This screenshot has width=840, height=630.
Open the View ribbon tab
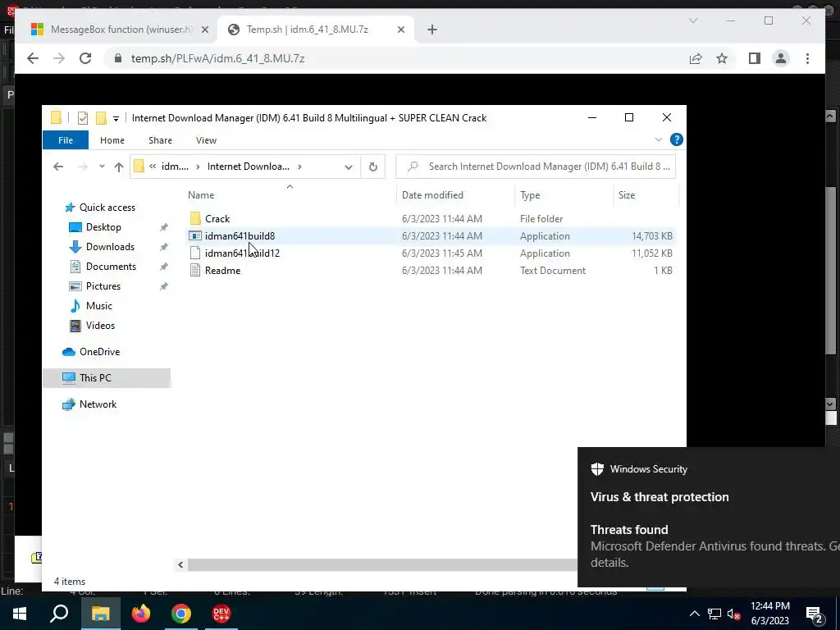[206, 140]
